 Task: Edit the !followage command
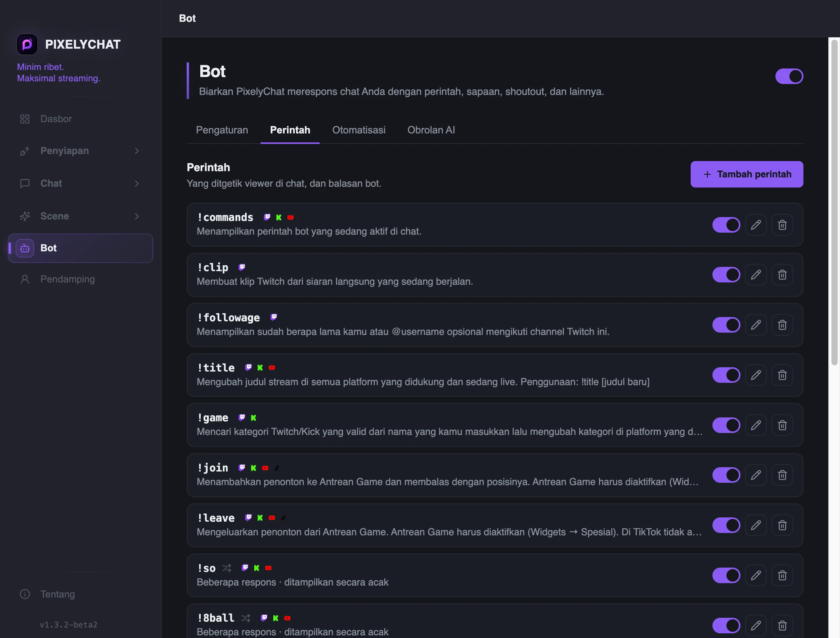click(x=756, y=325)
